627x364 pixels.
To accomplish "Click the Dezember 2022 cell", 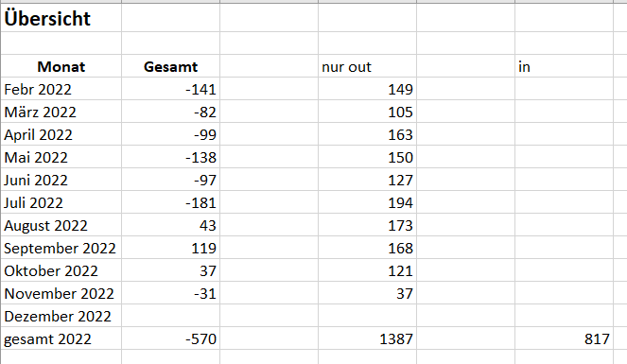I will (x=61, y=317).
